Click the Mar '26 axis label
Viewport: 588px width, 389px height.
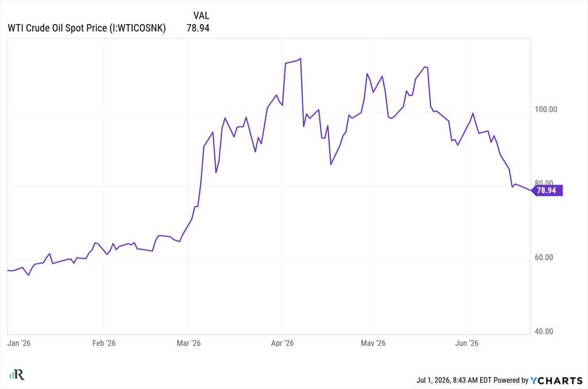click(188, 343)
